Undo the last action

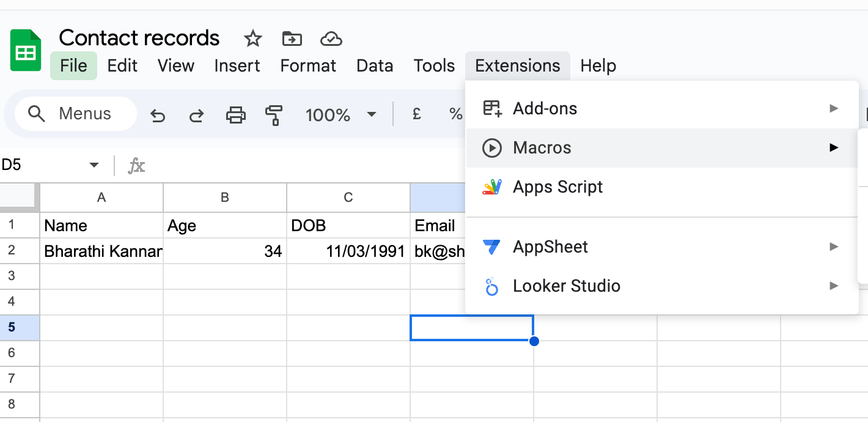158,115
